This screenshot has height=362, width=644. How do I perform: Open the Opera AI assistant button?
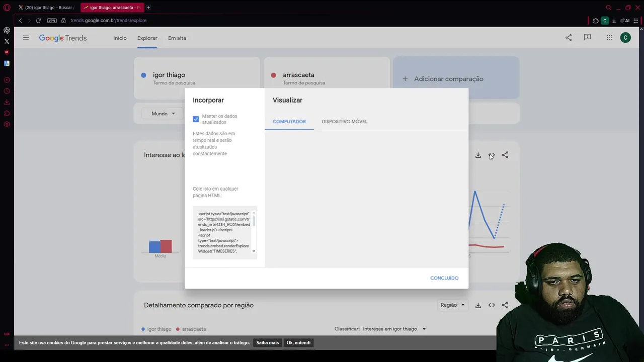(625, 21)
